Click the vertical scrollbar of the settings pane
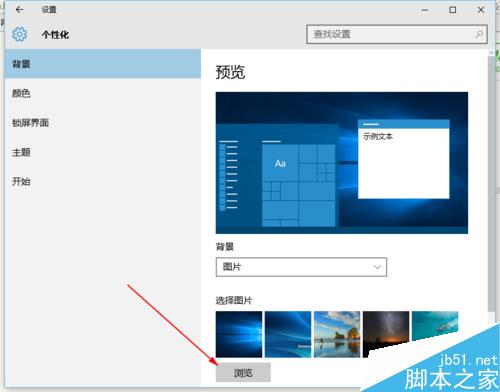Screen dimensions: 500x392 (x=491, y=183)
